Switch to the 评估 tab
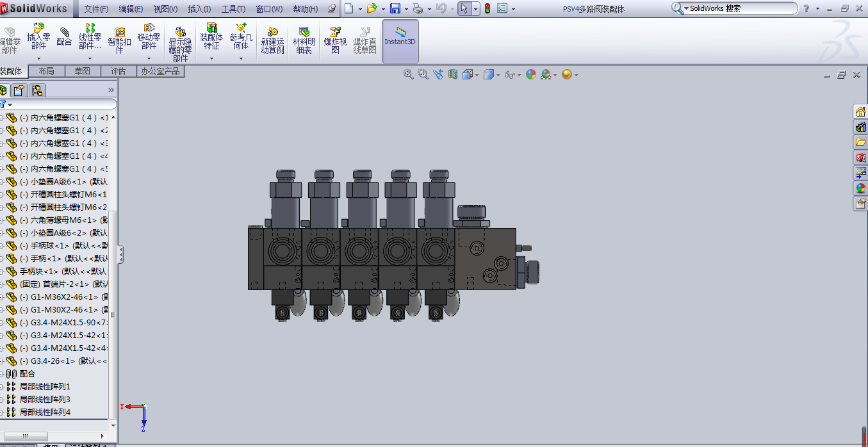 (119, 71)
